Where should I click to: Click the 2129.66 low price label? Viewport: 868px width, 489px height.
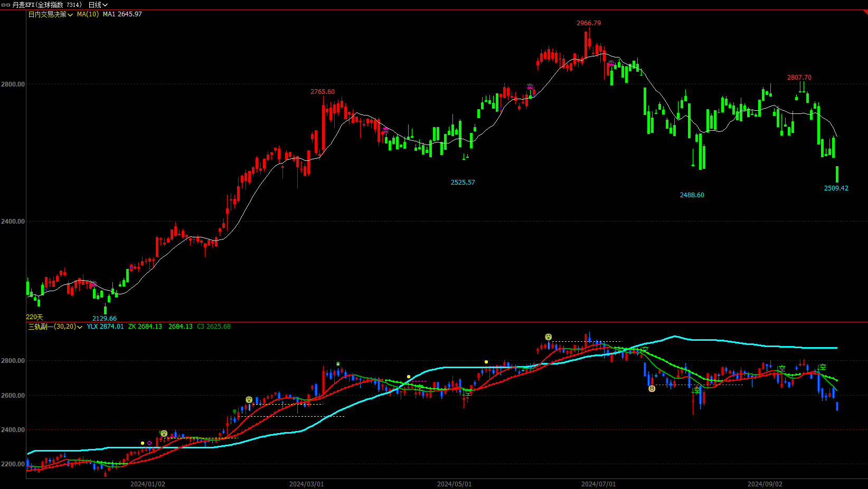105,319
